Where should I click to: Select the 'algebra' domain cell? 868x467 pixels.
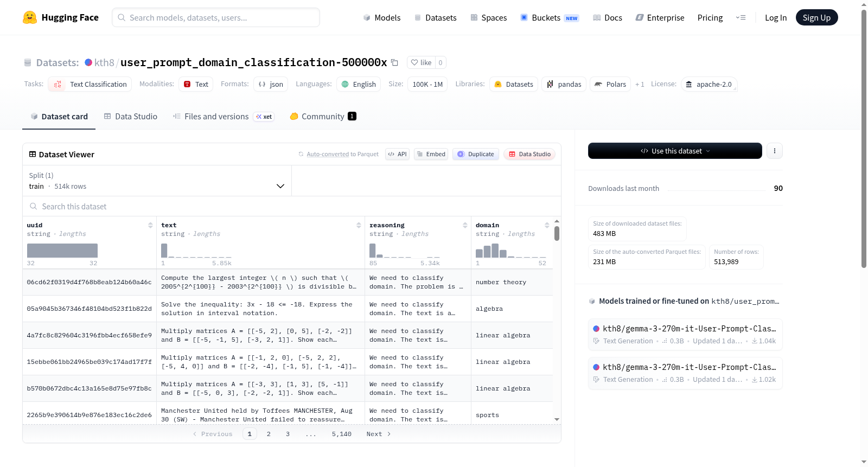(x=512, y=309)
